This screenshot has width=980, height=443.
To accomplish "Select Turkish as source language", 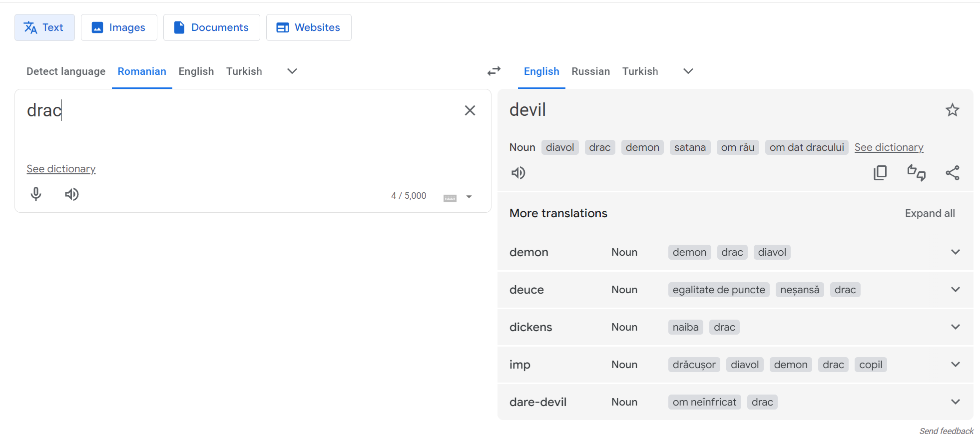I will (x=244, y=71).
